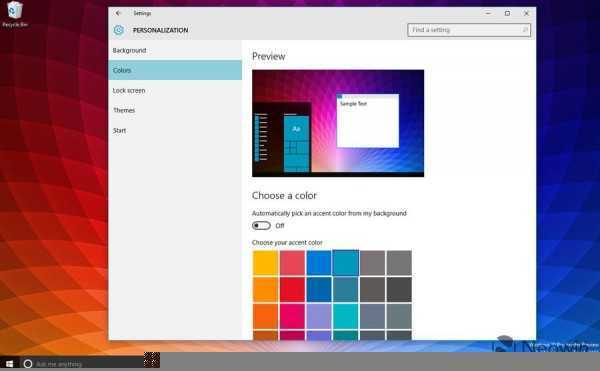Open the Themes settings
Image resolution: width=600 pixels, height=371 pixels.
coord(175,110)
